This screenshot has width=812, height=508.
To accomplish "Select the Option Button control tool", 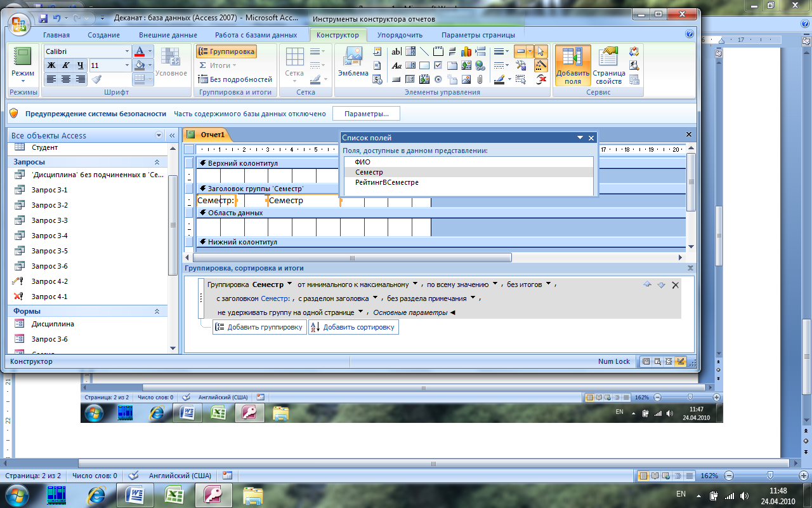I will 438,79.
